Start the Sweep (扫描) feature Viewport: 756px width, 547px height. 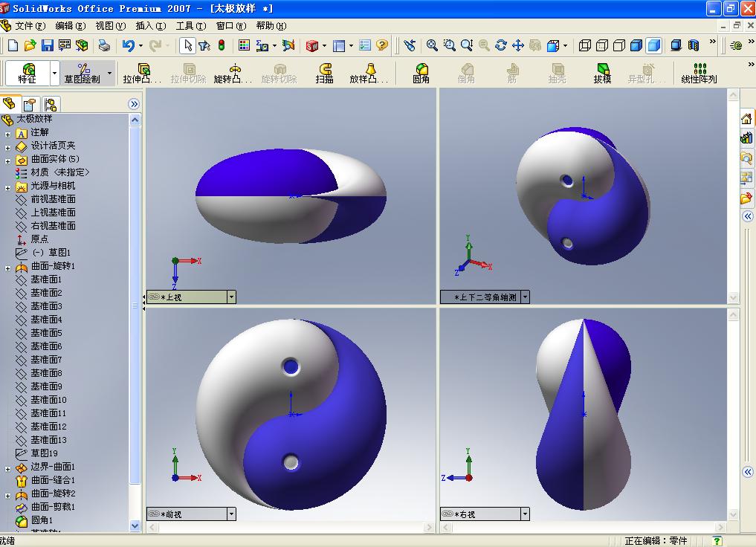coord(325,74)
